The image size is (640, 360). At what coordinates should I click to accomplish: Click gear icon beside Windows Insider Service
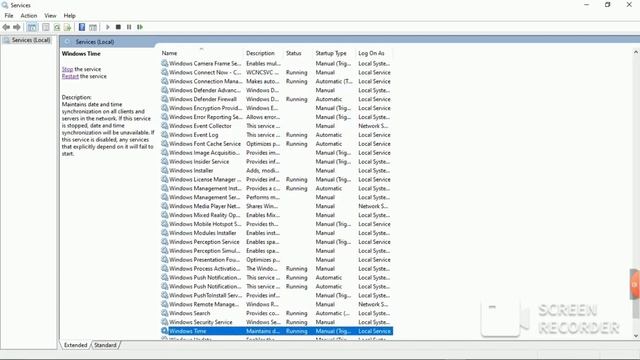164,162
